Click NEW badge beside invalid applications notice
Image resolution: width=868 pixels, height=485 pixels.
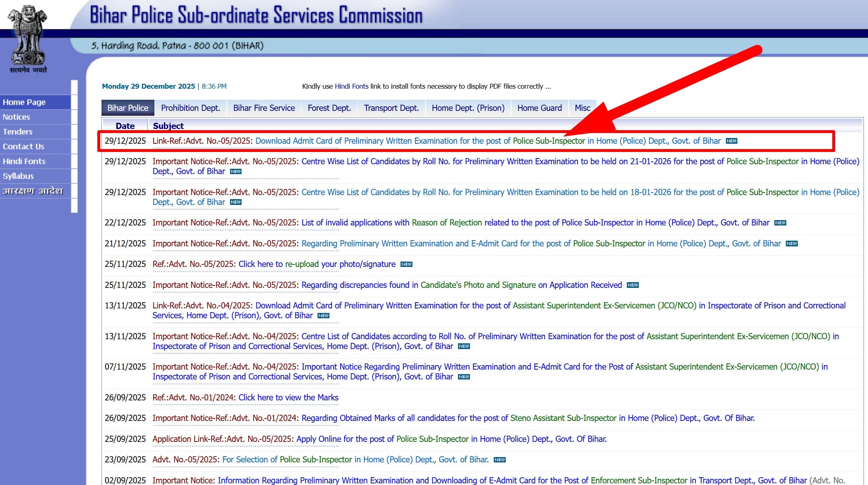(780, 223)
